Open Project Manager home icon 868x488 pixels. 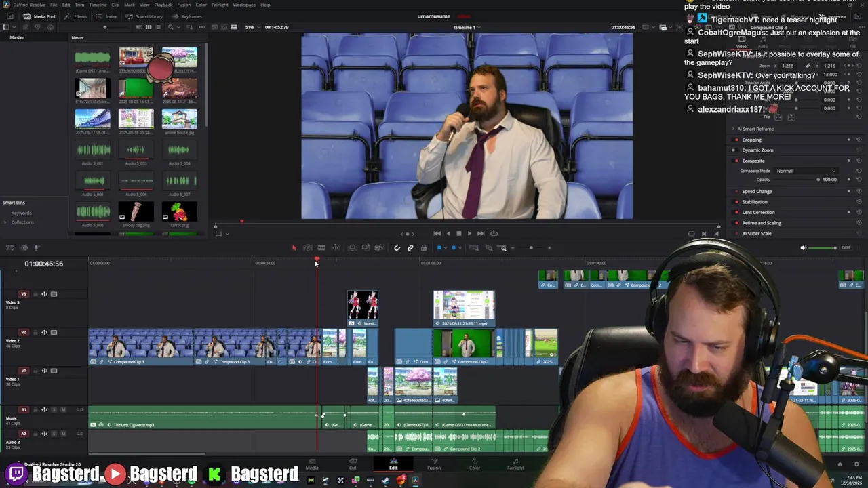[x=840, y=464]
